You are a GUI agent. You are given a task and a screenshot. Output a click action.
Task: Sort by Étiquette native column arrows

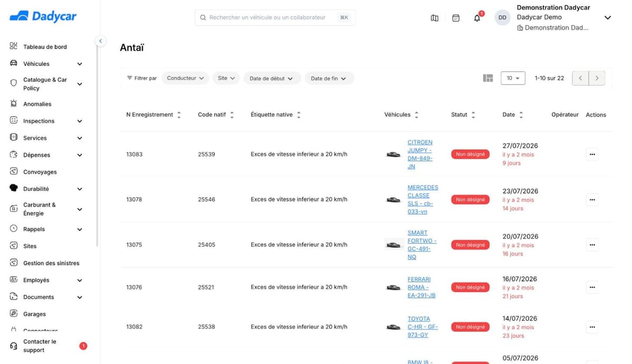click(299, 115)
